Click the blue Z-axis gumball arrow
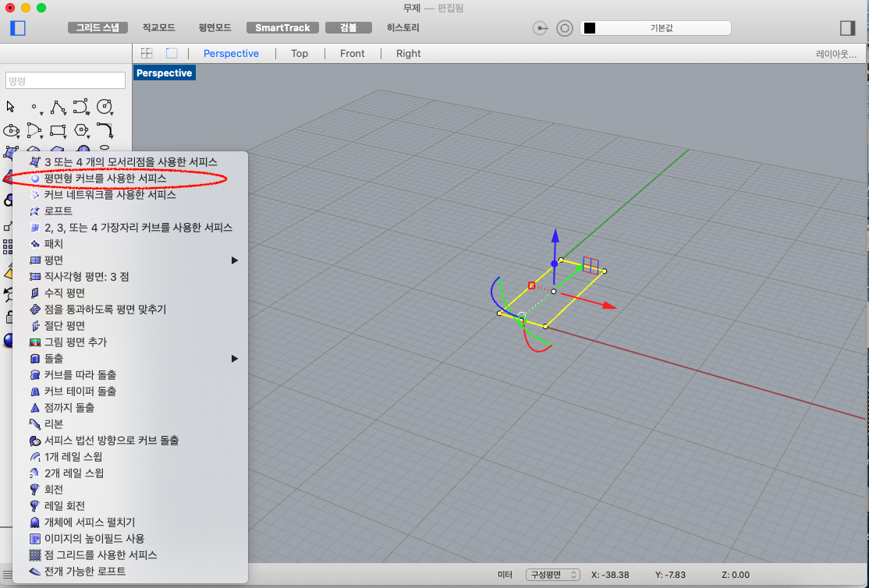The image size is (869, 588). (555, 237)
